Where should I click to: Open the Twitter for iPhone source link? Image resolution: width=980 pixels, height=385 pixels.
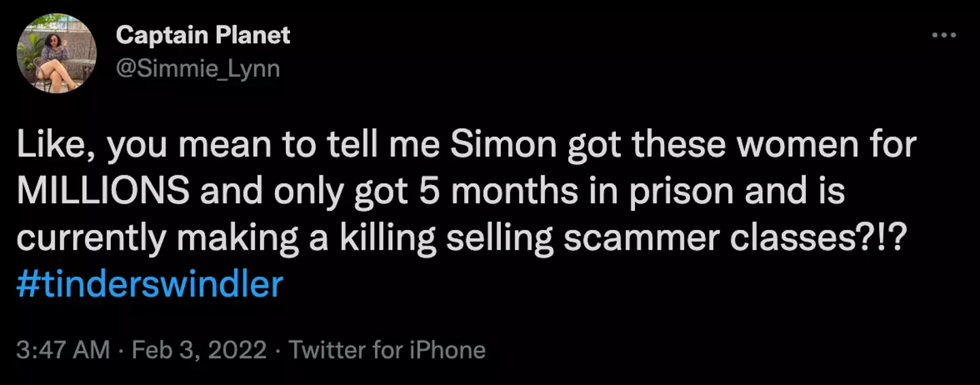point(387,350)
